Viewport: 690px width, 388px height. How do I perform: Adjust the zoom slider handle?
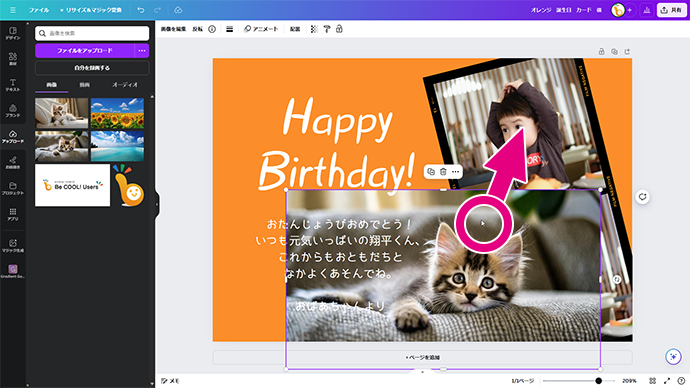(598, 381)
